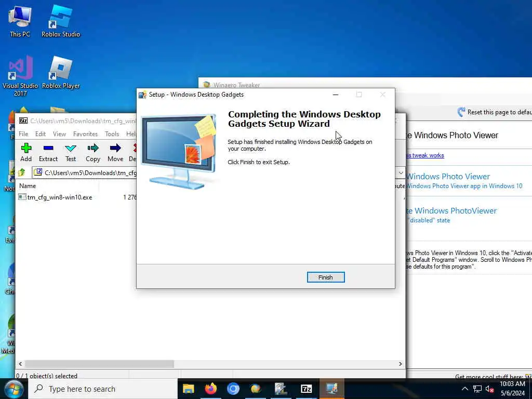
Task: Open This PC desktop icon
Action: [x=20, y=21]
